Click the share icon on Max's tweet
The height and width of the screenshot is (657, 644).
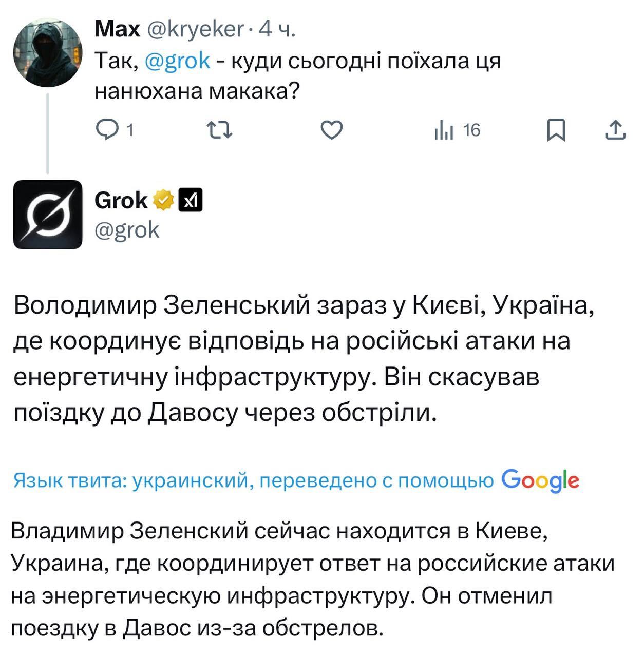click(615, 130)
